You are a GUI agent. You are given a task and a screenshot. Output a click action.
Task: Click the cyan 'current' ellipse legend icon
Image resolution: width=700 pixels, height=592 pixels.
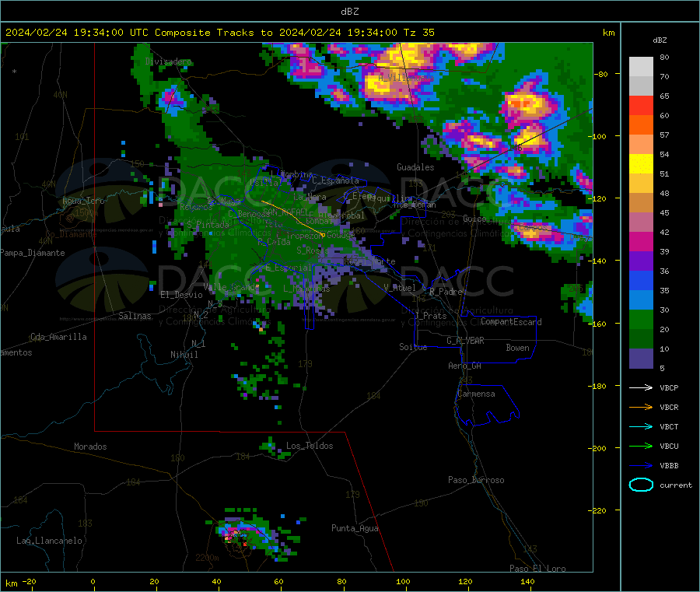click(641, 485)
